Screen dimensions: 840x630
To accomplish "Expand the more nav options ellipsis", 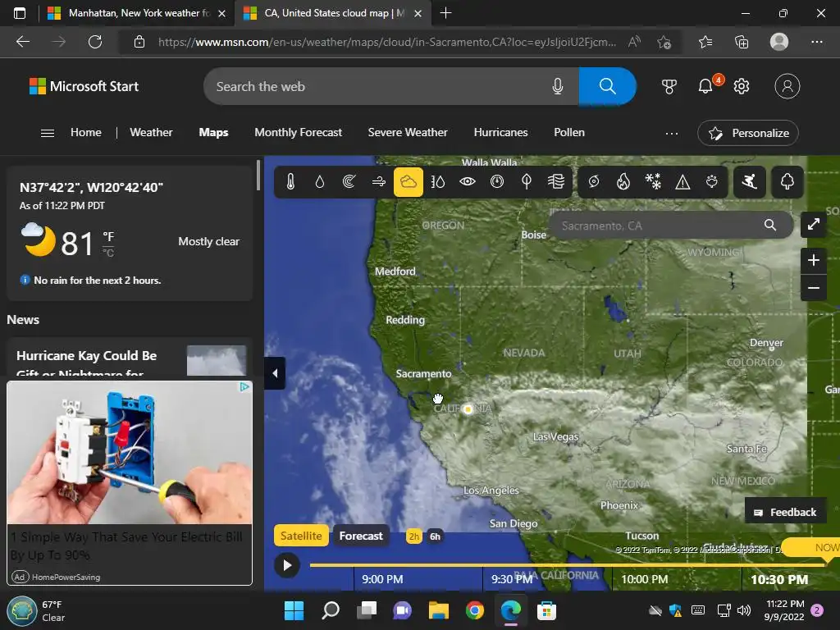I will pyautogui.click(x=672, y=133).
